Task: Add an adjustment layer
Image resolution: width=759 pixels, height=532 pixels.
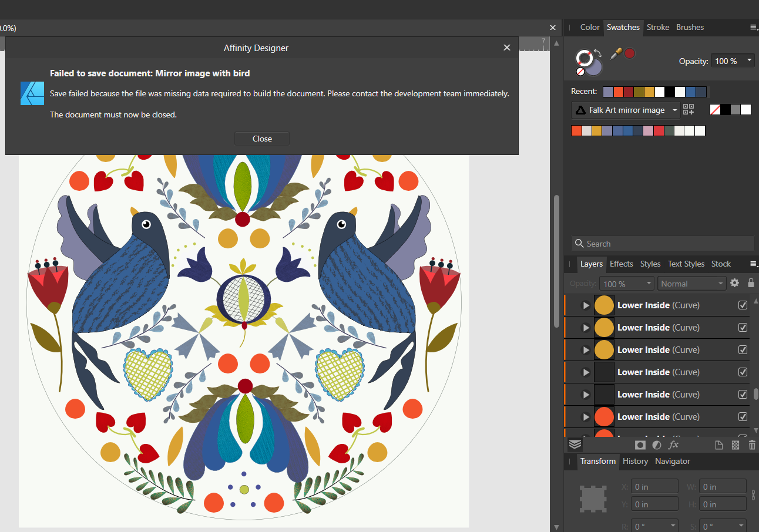Action: coord(657,445)
